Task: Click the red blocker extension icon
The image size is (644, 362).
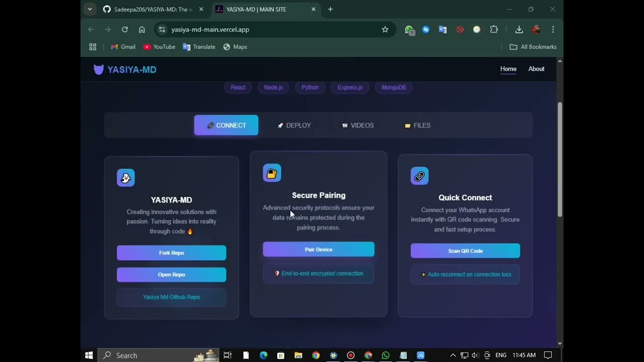Action: [x=460, y=30]
